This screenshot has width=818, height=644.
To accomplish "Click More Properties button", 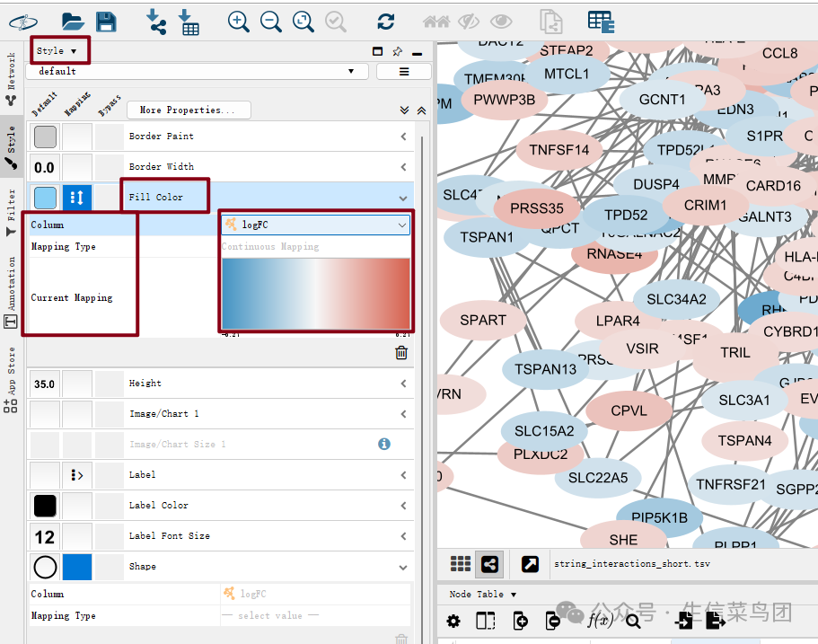I will [x=189, y=110].
